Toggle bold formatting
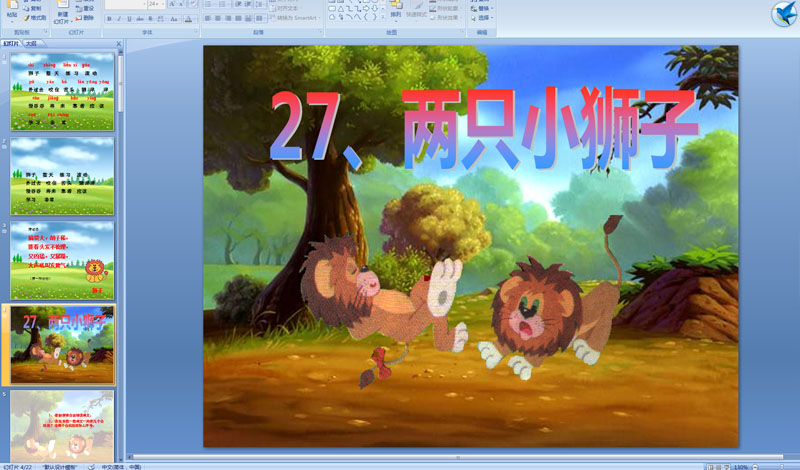The width and height of the screenshot is (800, 470). coord(109,19)
